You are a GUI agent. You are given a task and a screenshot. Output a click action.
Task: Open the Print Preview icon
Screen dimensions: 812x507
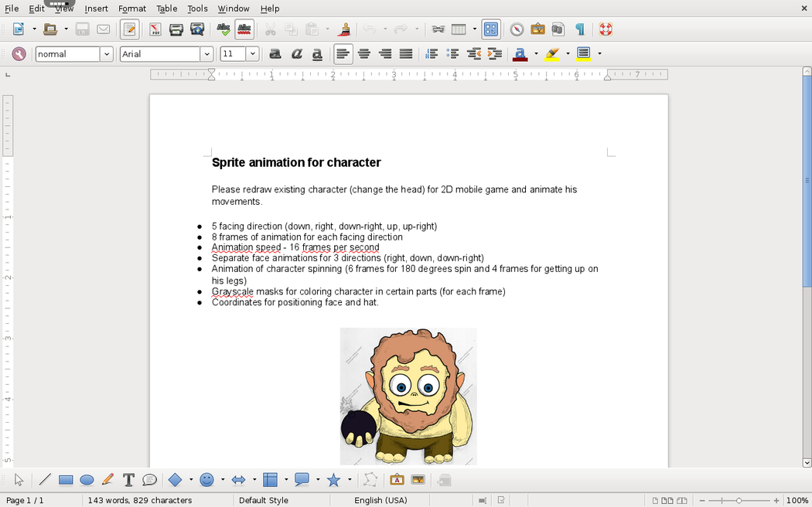pyautogui.click(x=197, y=29)
